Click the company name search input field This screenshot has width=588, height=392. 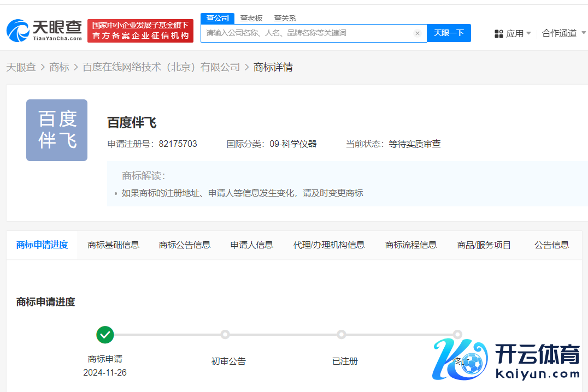306,33
